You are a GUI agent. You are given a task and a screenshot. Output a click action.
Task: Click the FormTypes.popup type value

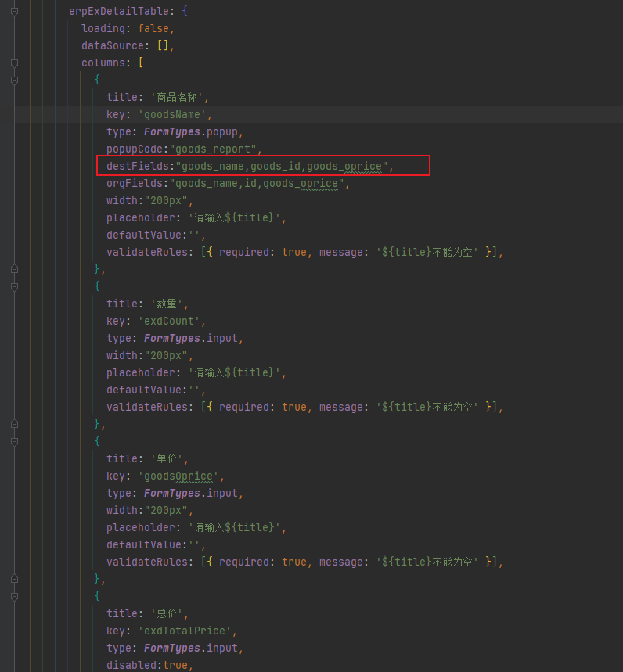click(190, 131)
